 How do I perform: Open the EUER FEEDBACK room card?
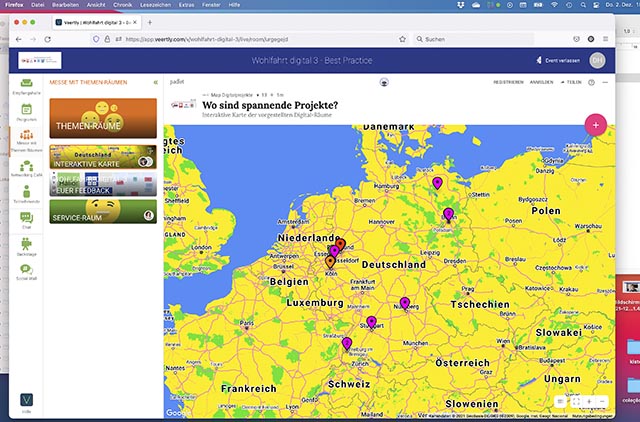103,184
